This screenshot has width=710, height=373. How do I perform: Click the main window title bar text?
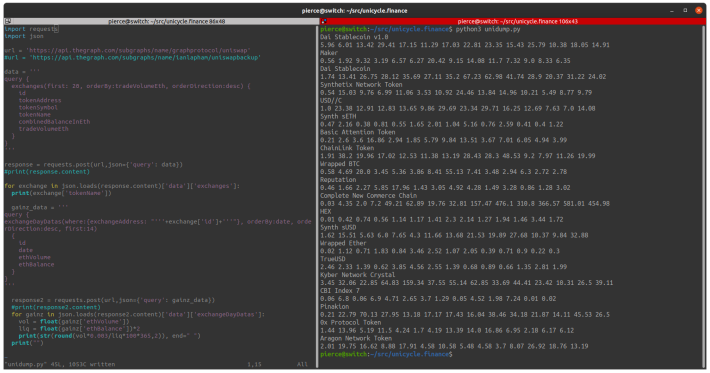click(355, 10)
